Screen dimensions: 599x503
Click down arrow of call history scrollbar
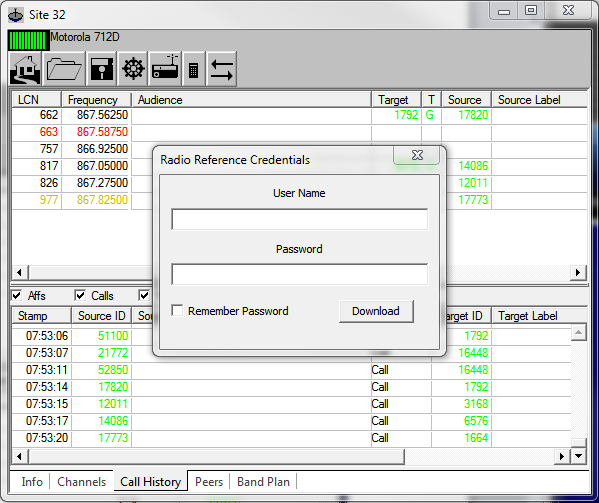(578, 456)
